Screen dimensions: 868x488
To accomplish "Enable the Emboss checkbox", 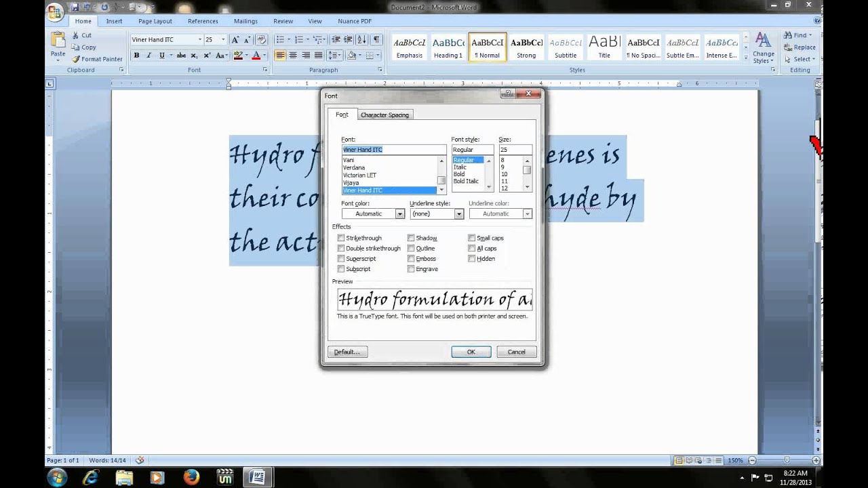I will point(411,258).
